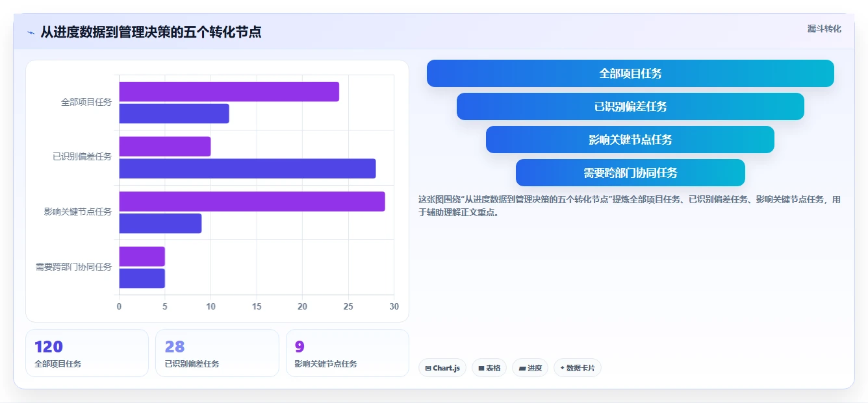
Task: Select the 表格 tag chip
Action: tap(489, 368)
